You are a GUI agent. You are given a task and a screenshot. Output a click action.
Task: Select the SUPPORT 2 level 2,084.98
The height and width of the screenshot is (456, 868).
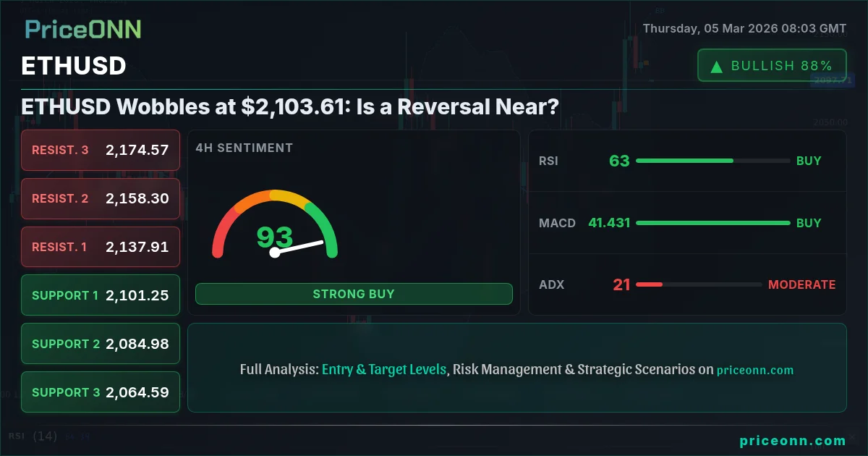coord(101,344)
